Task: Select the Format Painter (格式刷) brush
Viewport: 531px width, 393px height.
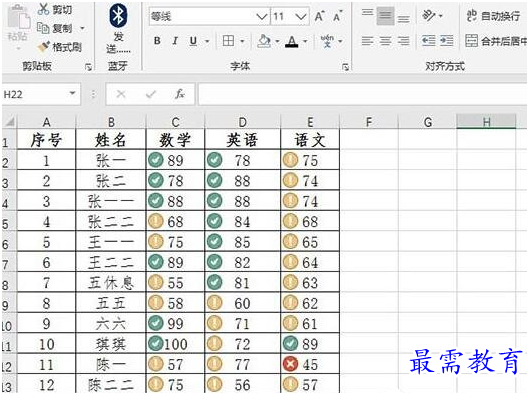Action: (x=43, y=47)
